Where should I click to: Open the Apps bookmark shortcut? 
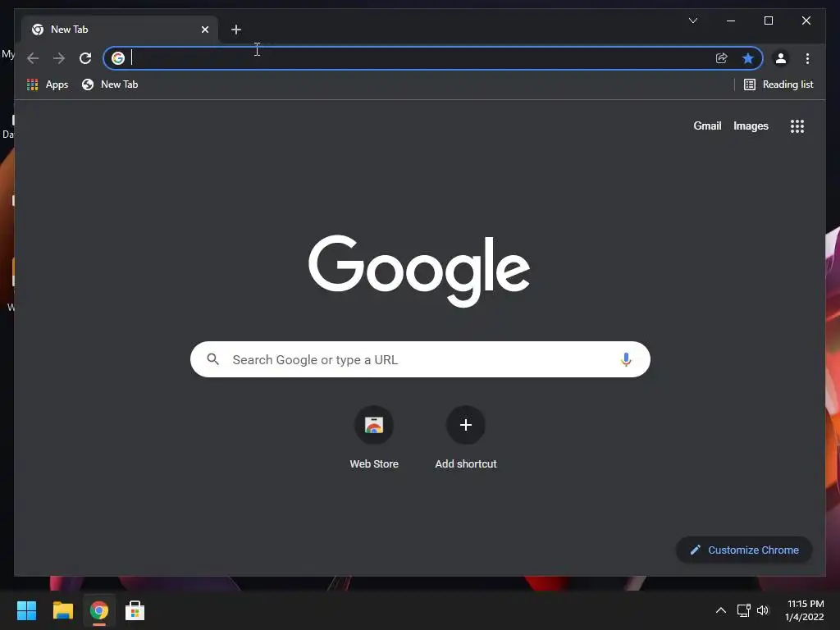[x=48, y=84]
